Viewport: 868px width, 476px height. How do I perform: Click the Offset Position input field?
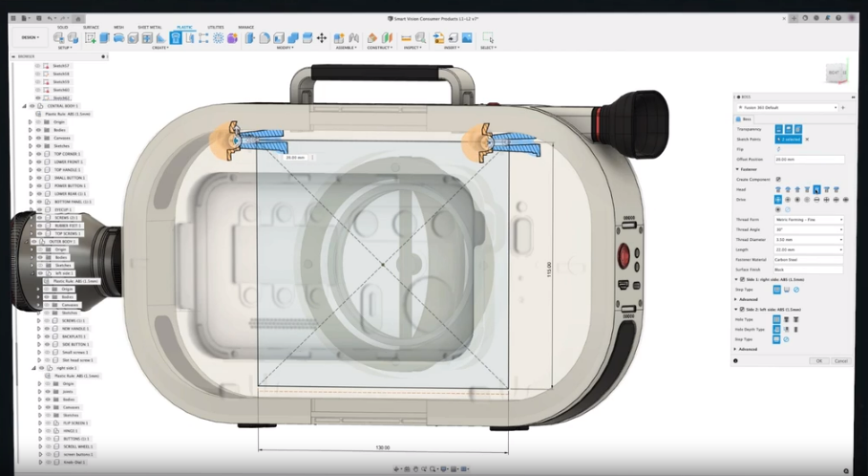pyautogui.click(x=809, y=160)
